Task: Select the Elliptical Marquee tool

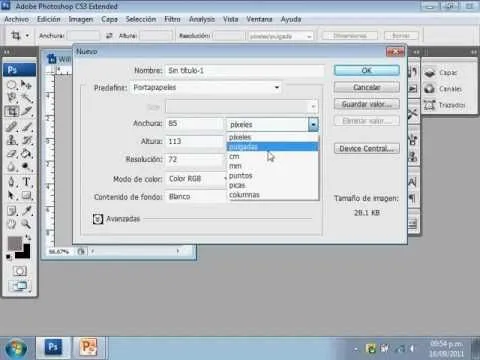Action: pyautogui.click(x=12, y=85)
